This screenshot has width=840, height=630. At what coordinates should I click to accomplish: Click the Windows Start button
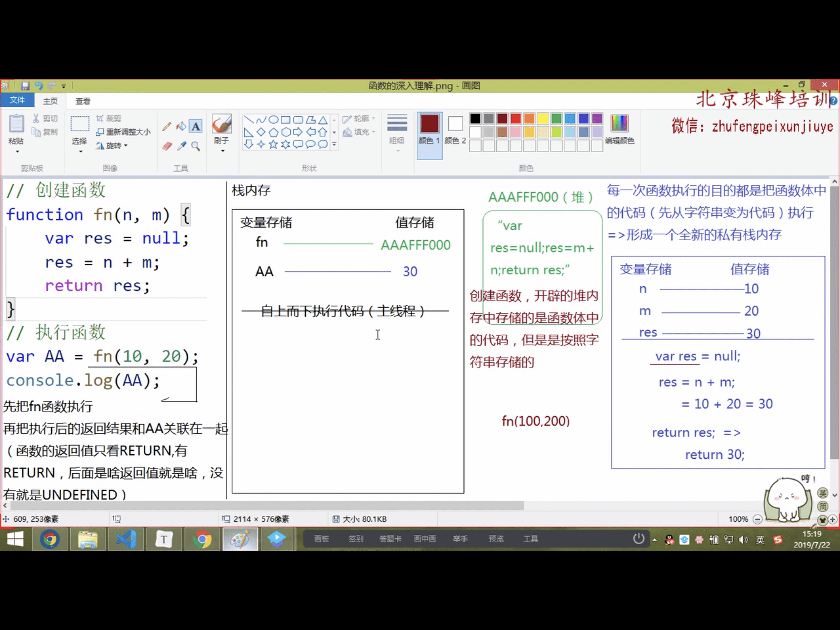[15, 539]
